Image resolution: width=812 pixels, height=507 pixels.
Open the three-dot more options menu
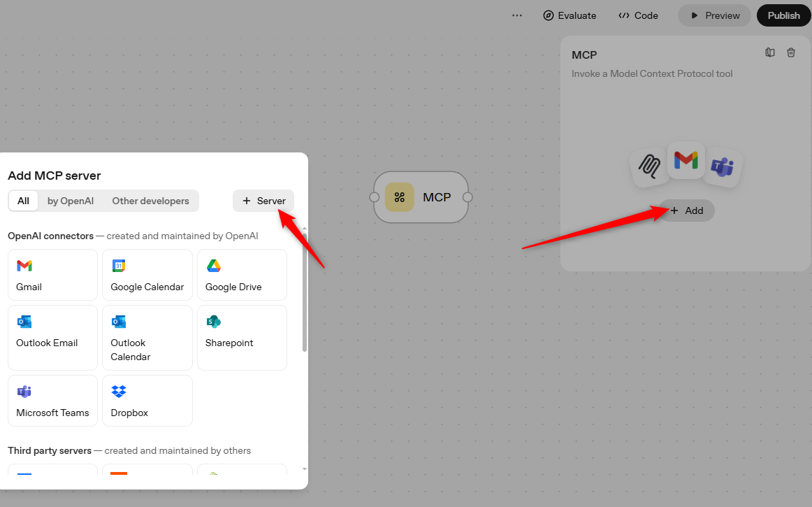517,15
